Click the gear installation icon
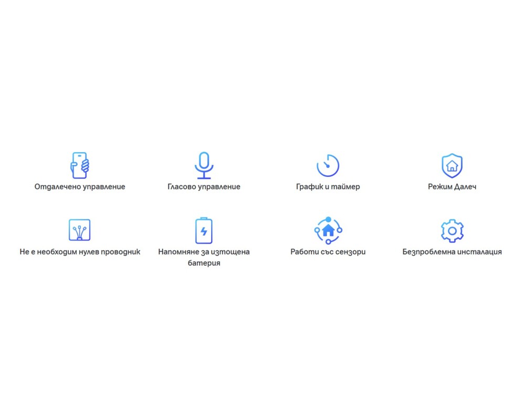This screenshot has width=525, height=420. (452, 230)
